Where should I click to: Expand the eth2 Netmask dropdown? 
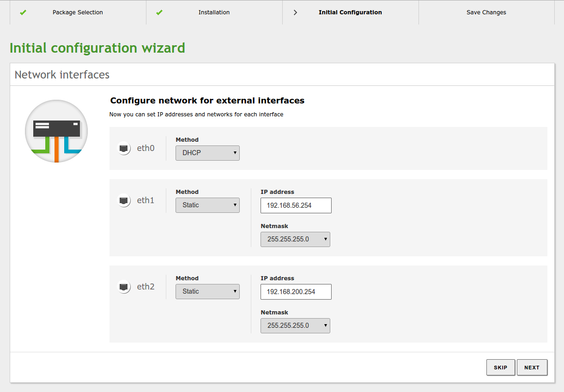coord(295,326)
